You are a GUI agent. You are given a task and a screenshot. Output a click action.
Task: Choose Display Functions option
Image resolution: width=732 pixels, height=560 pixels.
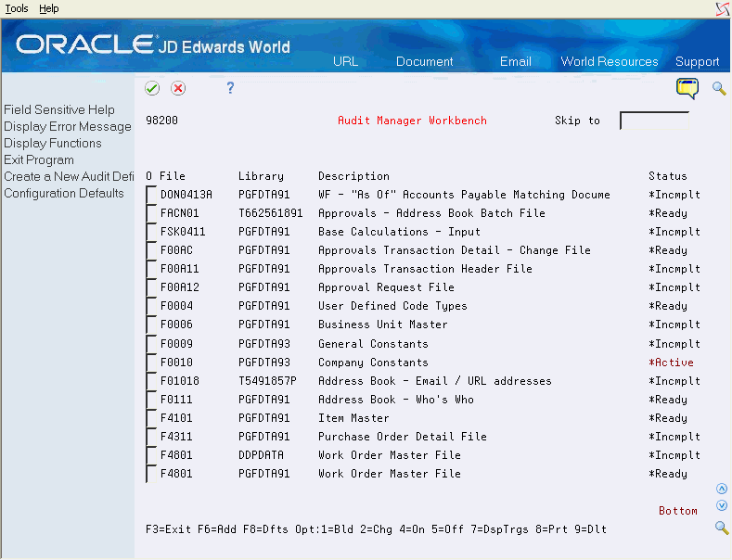click(53, 144)
